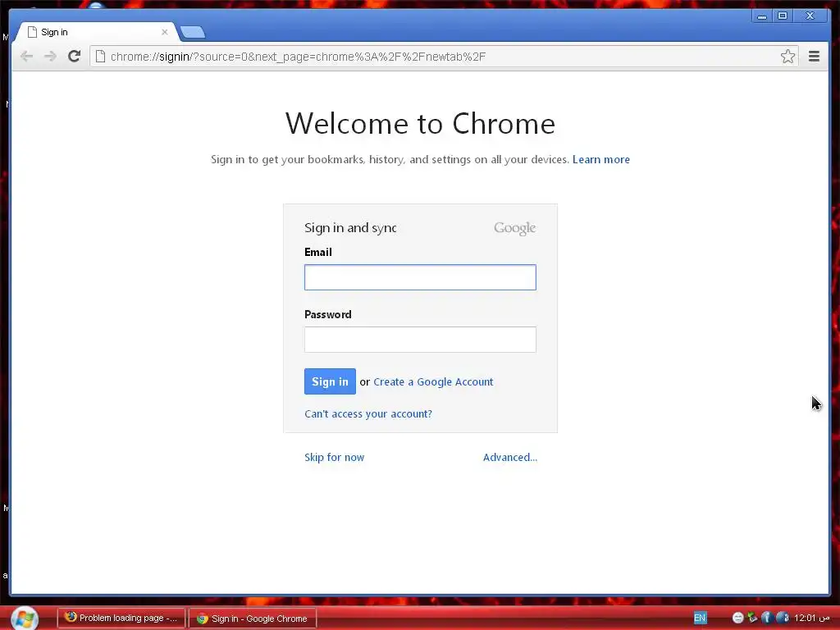Open Create a Google Account link
This screenshot has width=840, height=630.
pyautogui.click(x=433, y=382)
